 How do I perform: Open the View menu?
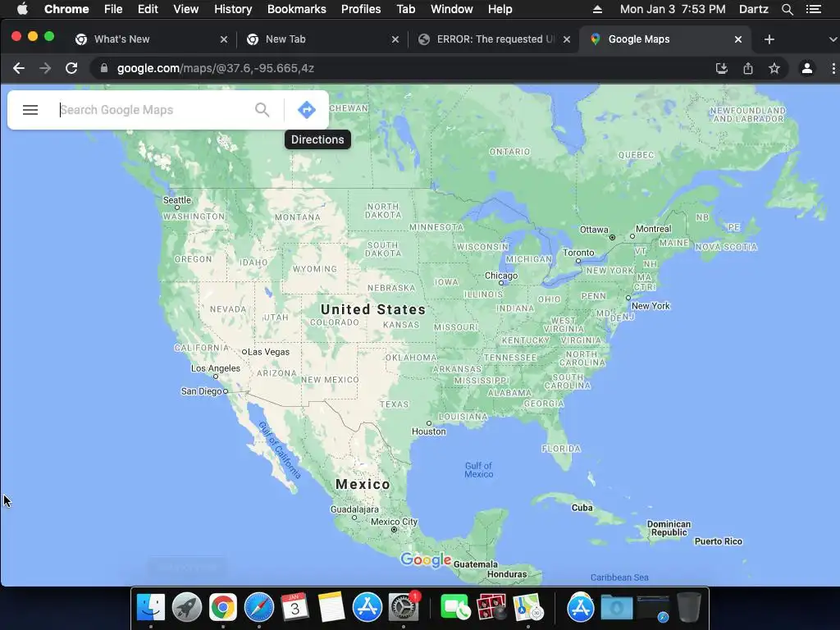click(186, 9)
